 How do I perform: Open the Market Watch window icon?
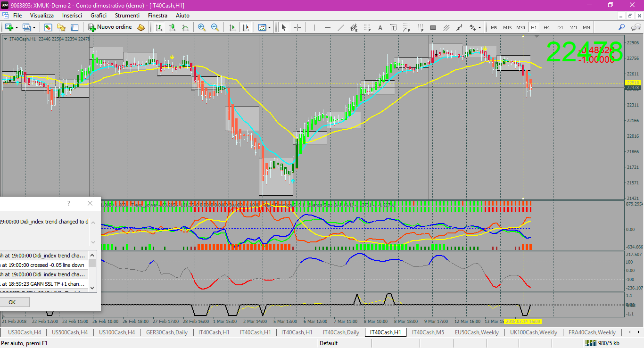[x=48, y=27]
